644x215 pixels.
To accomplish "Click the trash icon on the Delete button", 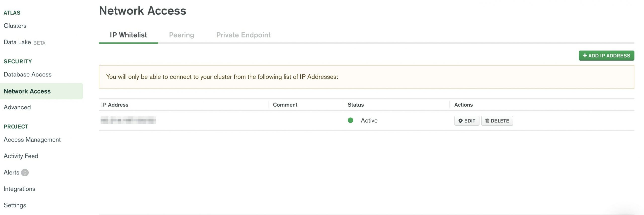I will [487, 121].
